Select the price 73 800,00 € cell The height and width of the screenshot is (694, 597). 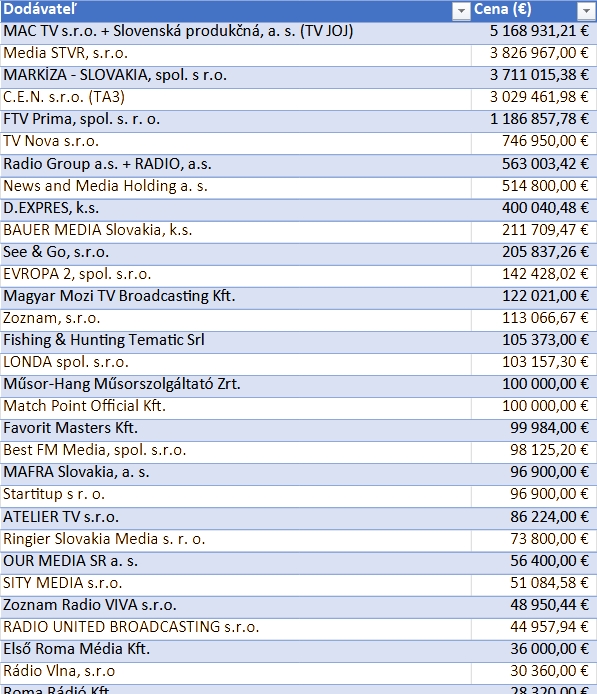click(x=534, y=541)
